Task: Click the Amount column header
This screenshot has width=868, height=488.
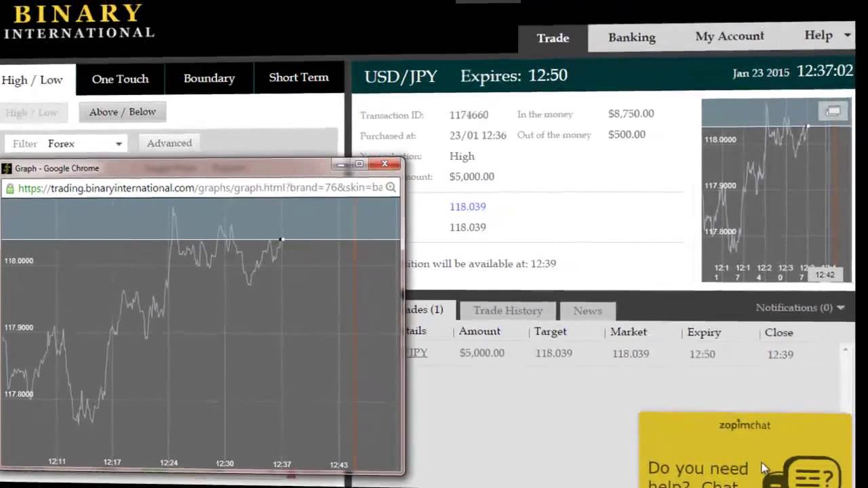Action: coord(479,331)
